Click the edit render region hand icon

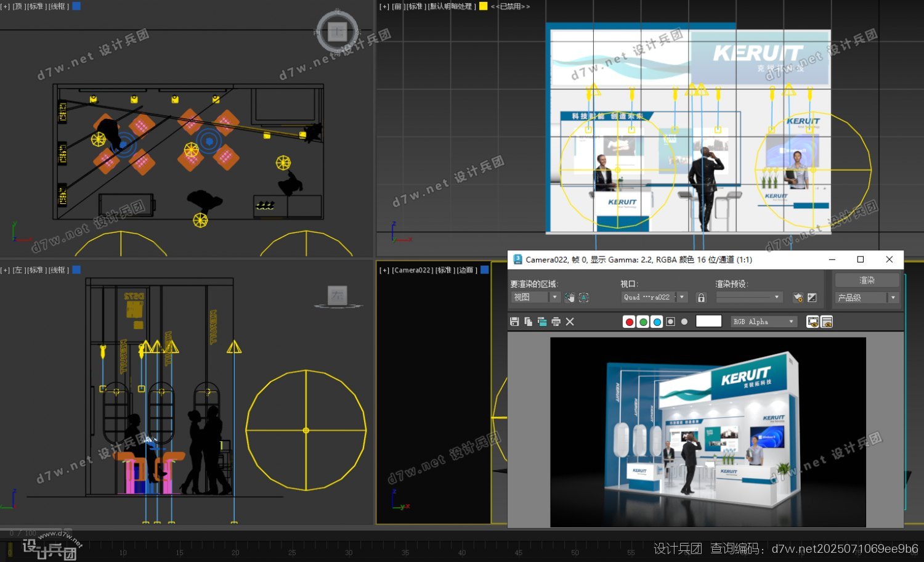pyautogui.click(x=570, y=298)
